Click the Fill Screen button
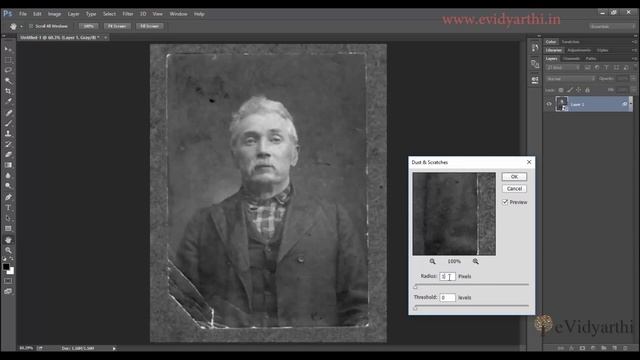Image resolution: width=640 pixels, height=360 pixels. point(149,26)
